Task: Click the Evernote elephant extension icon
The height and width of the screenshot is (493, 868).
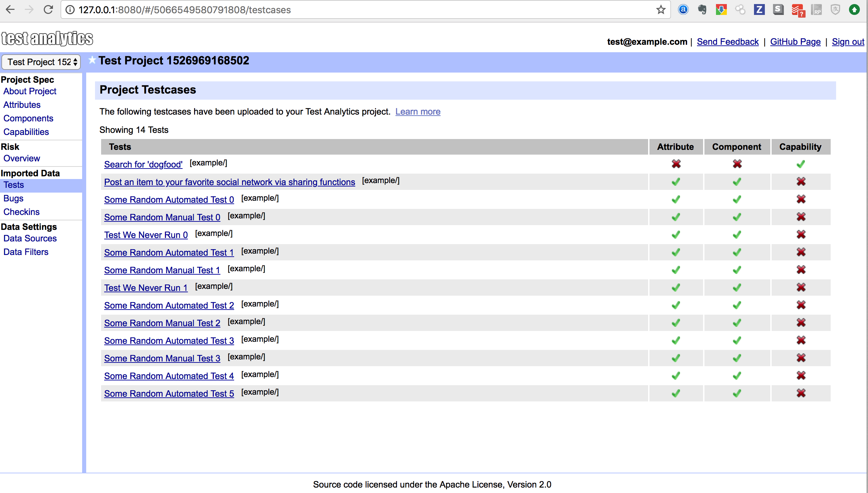Action: pos(702,9)
